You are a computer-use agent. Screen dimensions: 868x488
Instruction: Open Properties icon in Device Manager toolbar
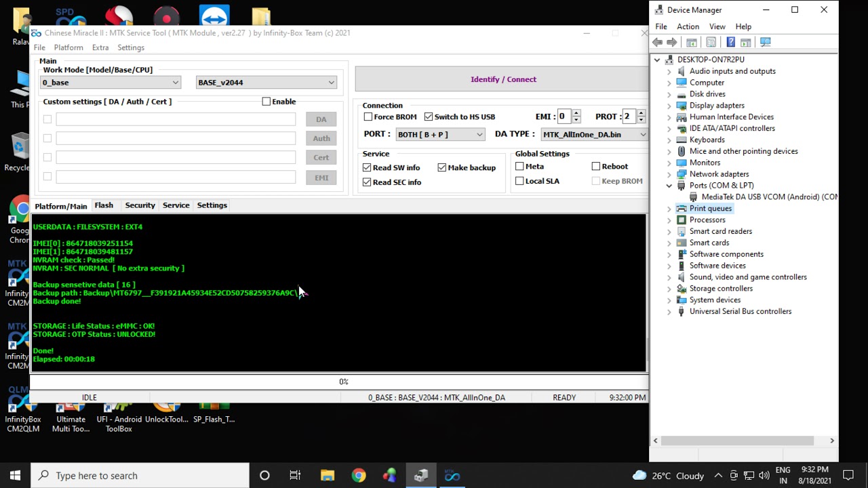click(711, 42)
